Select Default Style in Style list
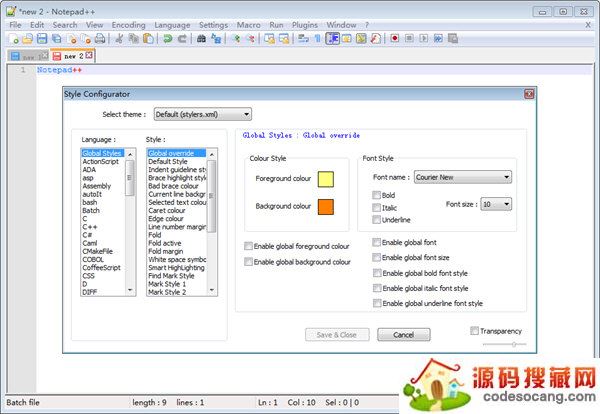 [177, 161]
